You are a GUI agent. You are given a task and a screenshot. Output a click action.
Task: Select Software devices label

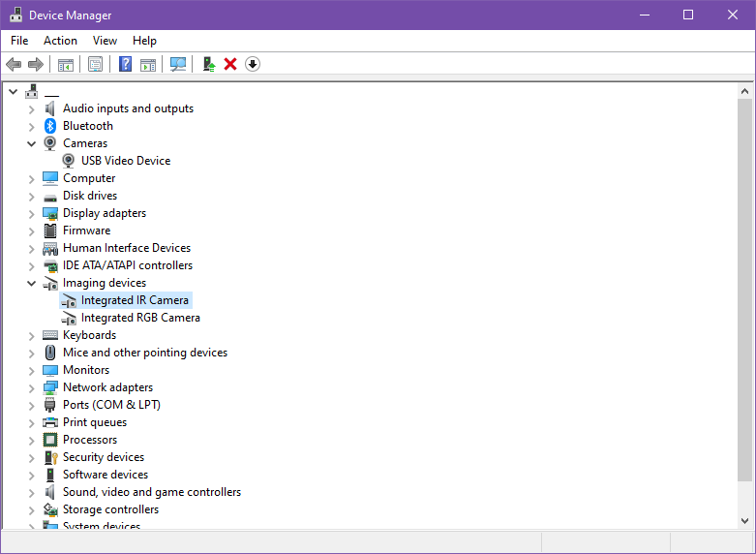(106, 475)
